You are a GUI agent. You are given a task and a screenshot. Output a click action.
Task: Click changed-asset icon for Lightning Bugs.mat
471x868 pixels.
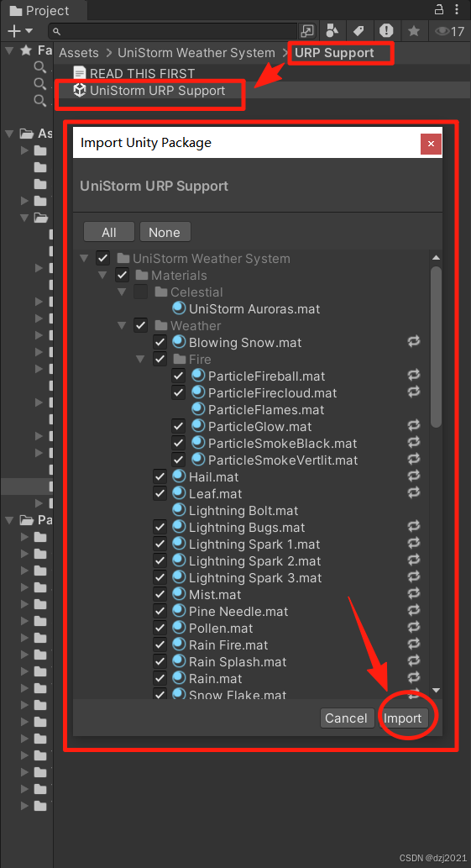click(x=414, y=527)
